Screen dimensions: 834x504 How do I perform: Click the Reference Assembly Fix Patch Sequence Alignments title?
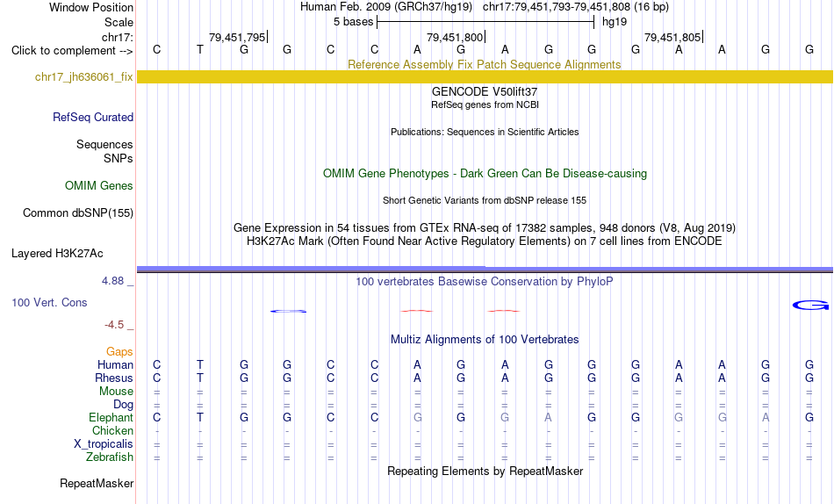pyautogui.click(x=485, y=64)
